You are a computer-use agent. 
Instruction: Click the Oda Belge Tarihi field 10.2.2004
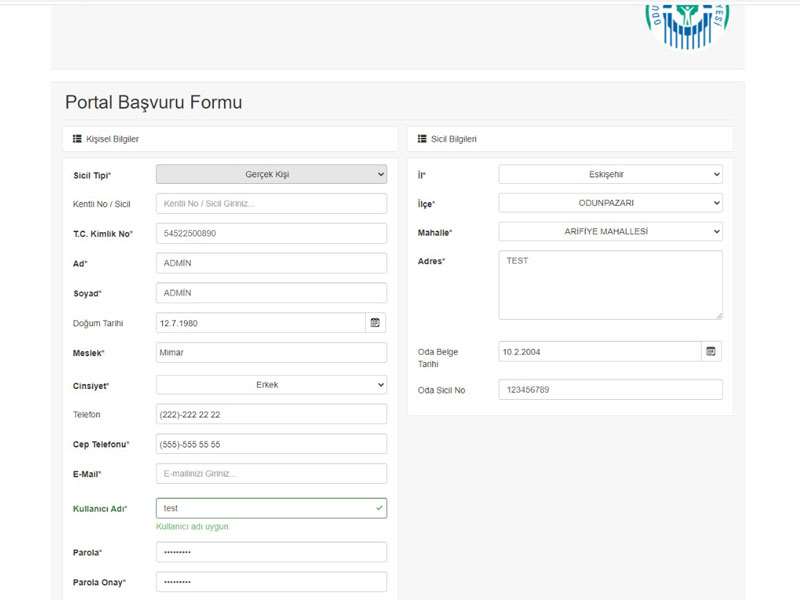point(600,352)
